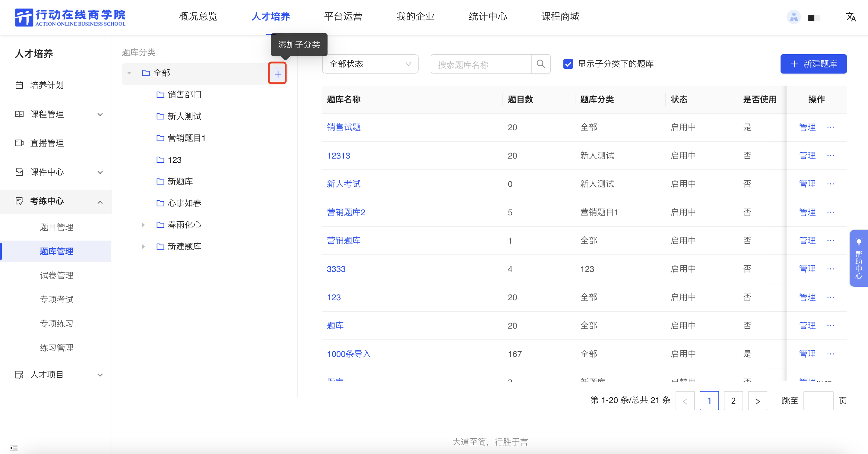Open the 全部状态 status dropdown
The image size is (868, 454).
(x=370, y=64)
